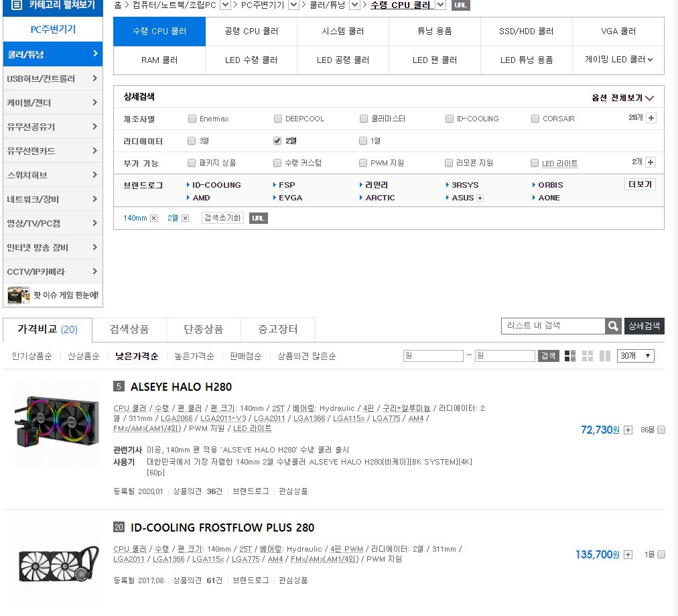This screenshot has width=678, height=616.
Task: Select compare checkbox for FROSTFLOW PLUS 280
Action: (661, 554)
